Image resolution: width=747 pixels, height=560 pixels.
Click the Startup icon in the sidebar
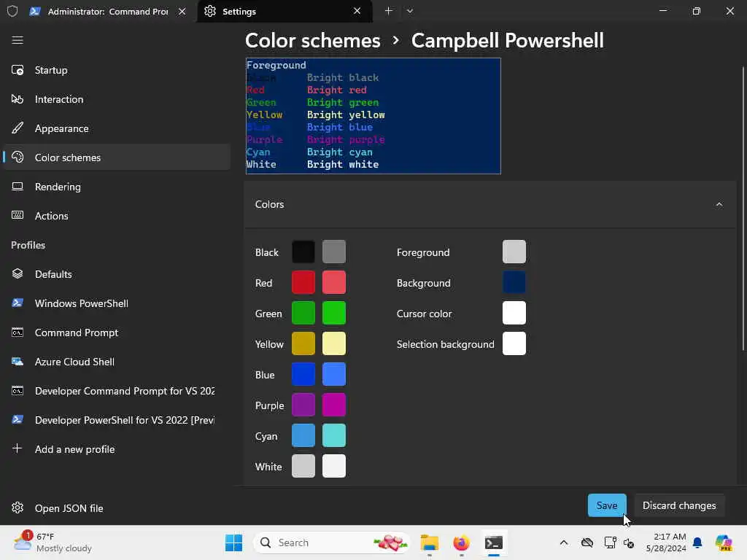18,70
